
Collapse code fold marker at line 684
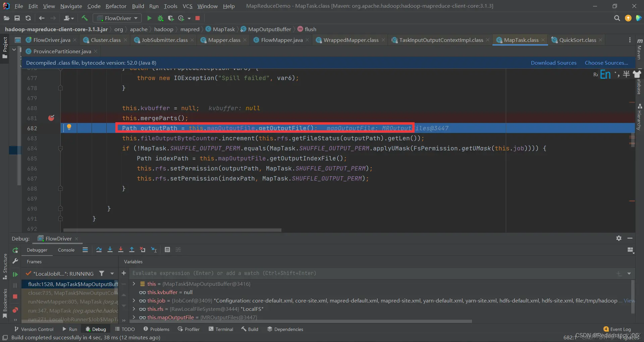(x=60, y=148)
